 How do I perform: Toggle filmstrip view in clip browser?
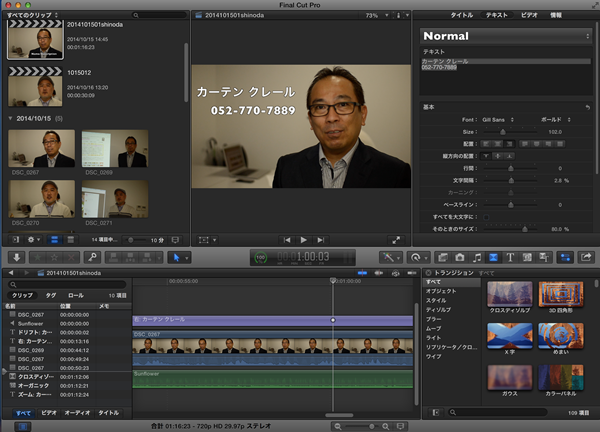point(53,240)
